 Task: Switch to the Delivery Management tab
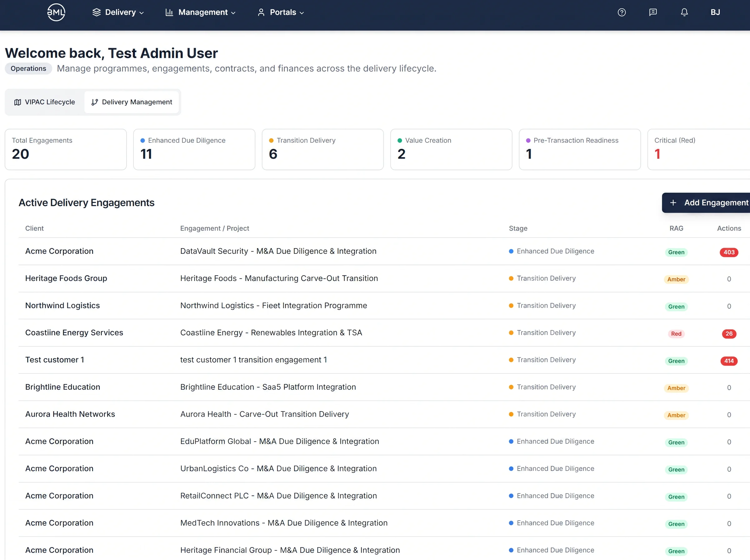click(132, 102)
